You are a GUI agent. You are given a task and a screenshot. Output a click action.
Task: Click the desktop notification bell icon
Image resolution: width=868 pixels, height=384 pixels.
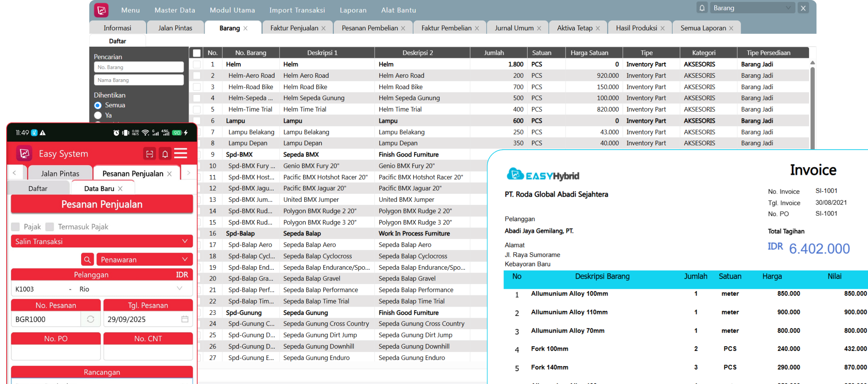pyautogui.click(x=702, y=8)
